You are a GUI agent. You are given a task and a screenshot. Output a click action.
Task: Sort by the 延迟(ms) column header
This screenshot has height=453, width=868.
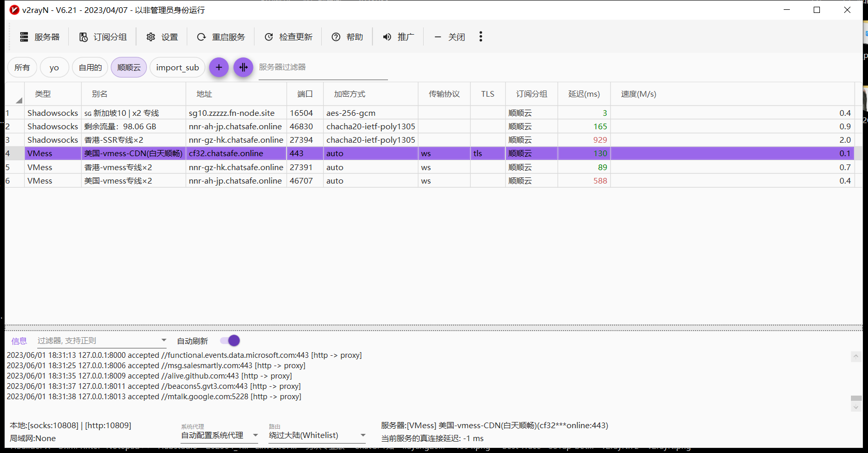583,94
